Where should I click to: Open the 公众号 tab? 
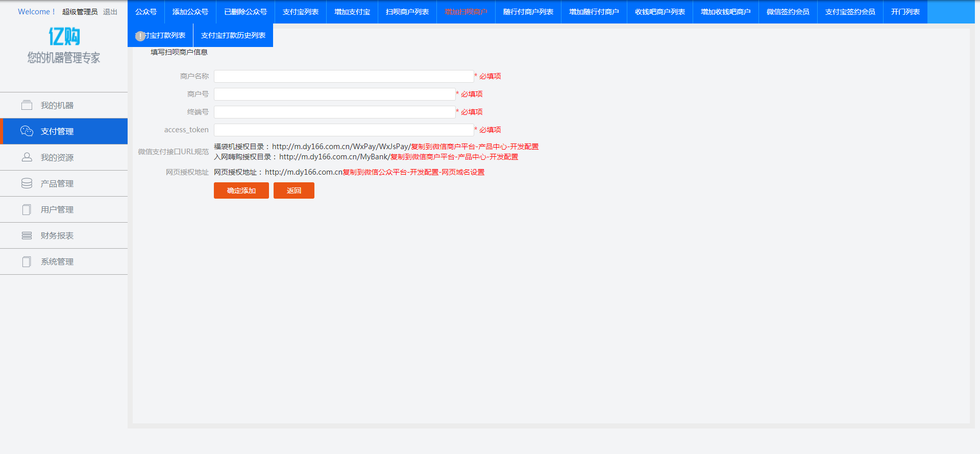point(146,12)
